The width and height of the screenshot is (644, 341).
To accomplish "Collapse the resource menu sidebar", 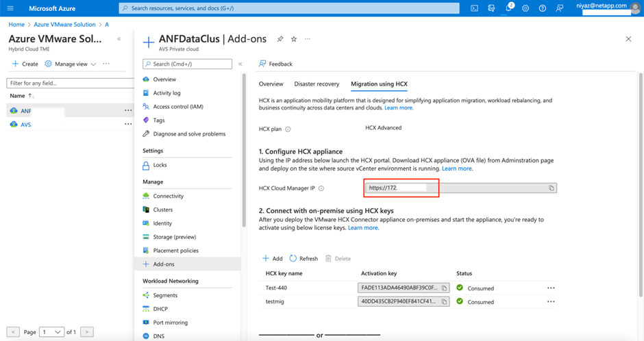I will (240, 64).
